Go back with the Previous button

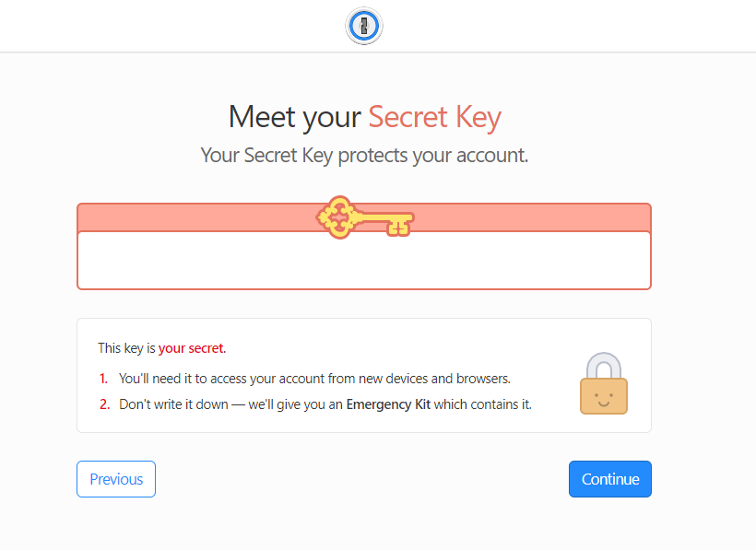[116, 479]
